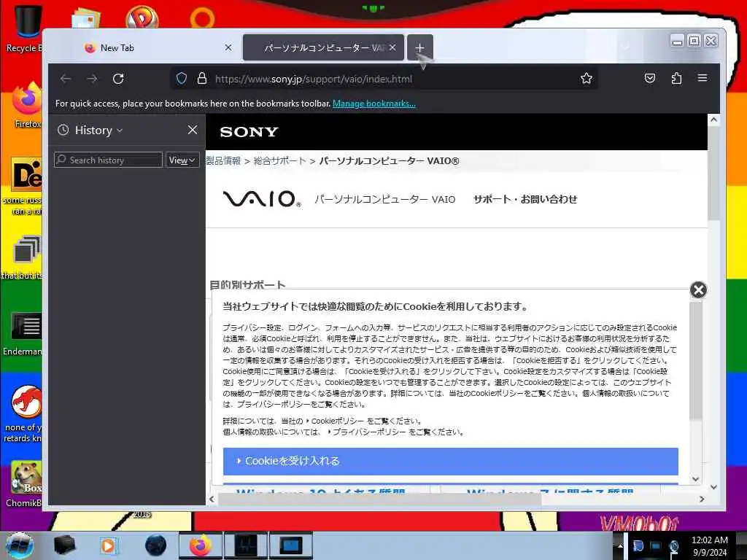Image resolution: width=747 pixels, height=560 pixels.
Task: Reload the current page
Action: pyautogui.click(x=118, y=79)
